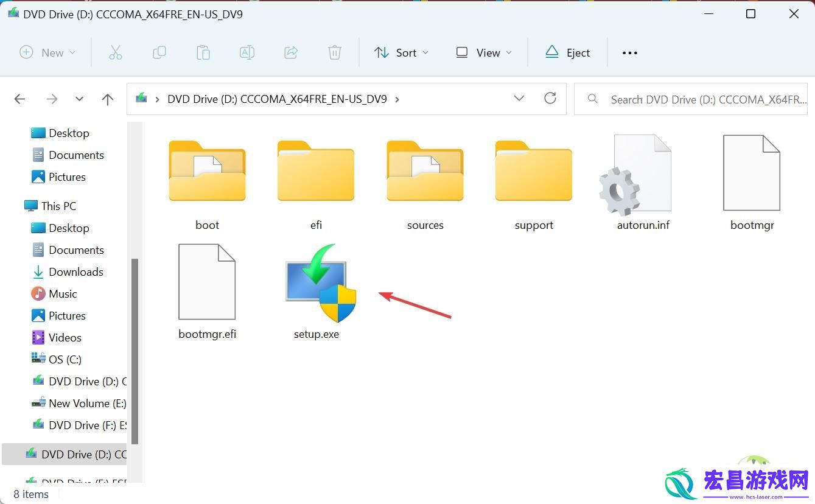This screenshot has width=815, height=504.
Task: Go back to previous folder
Action: click(20, 99)
